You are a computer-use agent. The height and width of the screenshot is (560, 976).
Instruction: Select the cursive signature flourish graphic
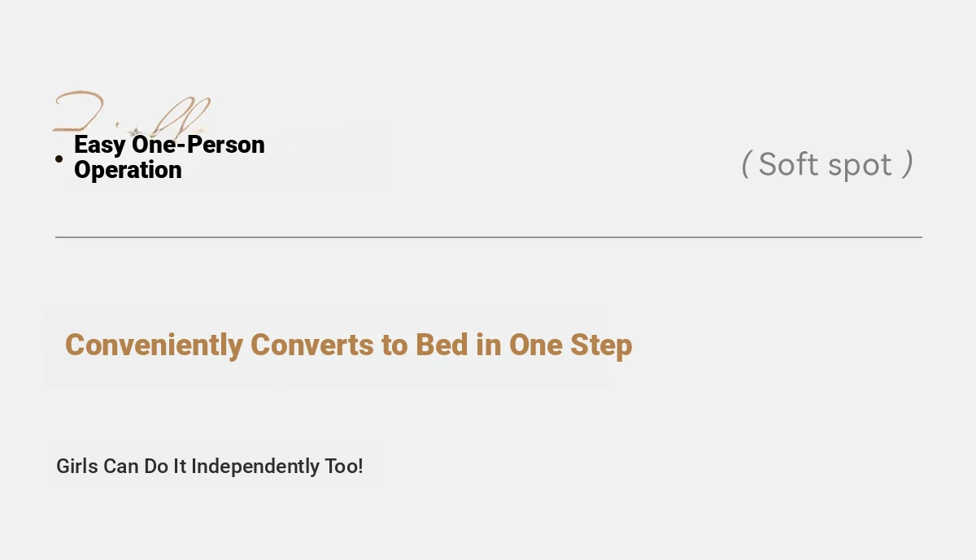point(133,113)
